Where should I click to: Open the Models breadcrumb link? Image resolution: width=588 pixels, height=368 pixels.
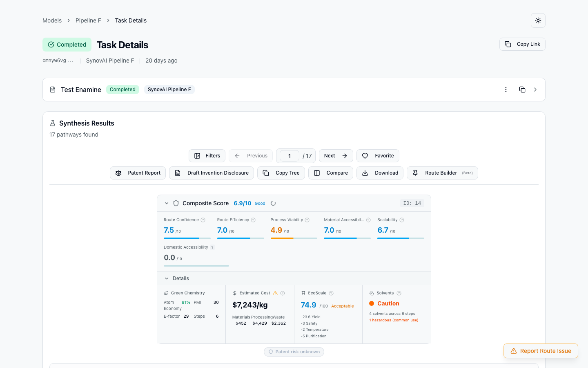[x=52, y=20]
